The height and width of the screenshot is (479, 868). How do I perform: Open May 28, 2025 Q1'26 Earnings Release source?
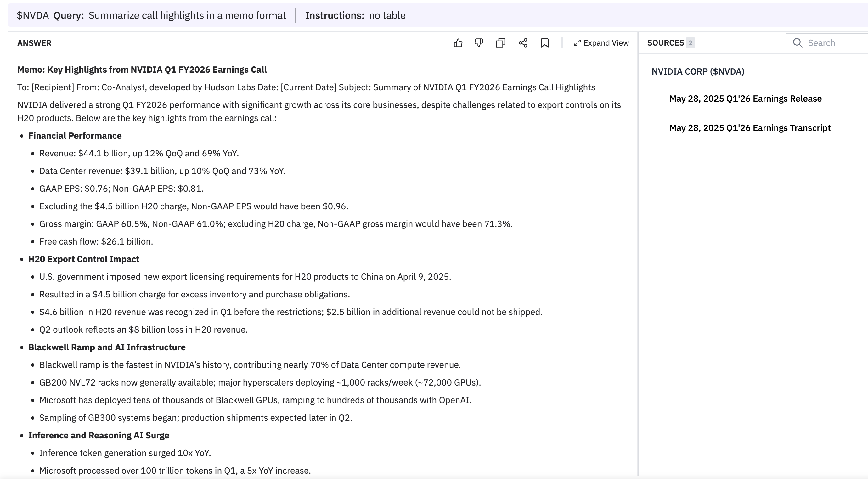pos(745,99)
